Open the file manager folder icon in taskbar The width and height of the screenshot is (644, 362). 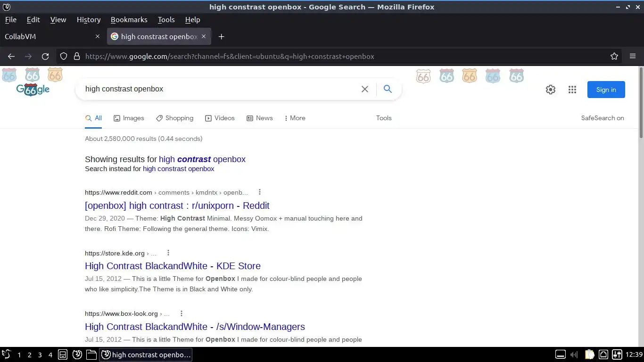coord(91,354)
